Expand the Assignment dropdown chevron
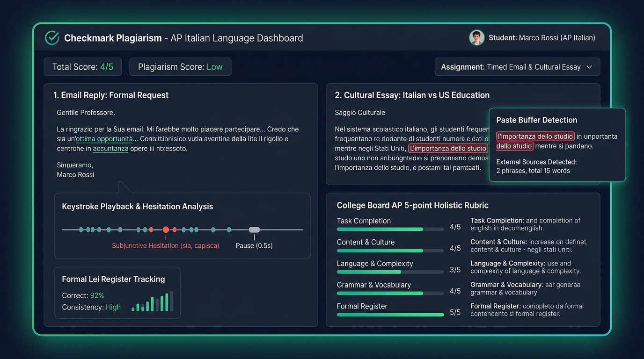644x359 pixels. 589,67
